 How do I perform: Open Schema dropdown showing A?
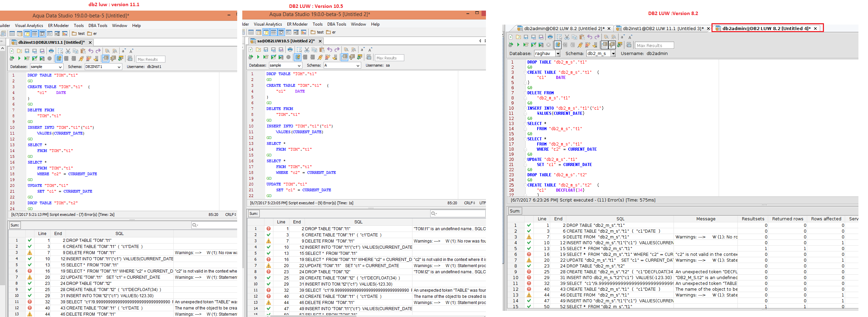pos(342,65)
